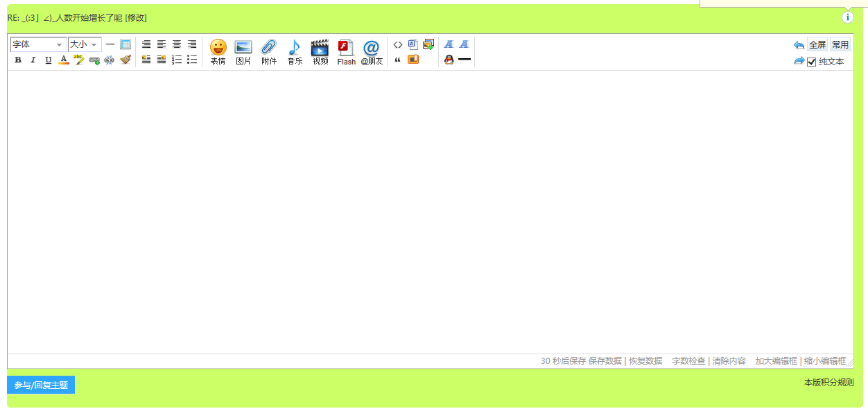Click the Word document paste icon
This screenshot has height=409, width=868.
click(413, 44)
